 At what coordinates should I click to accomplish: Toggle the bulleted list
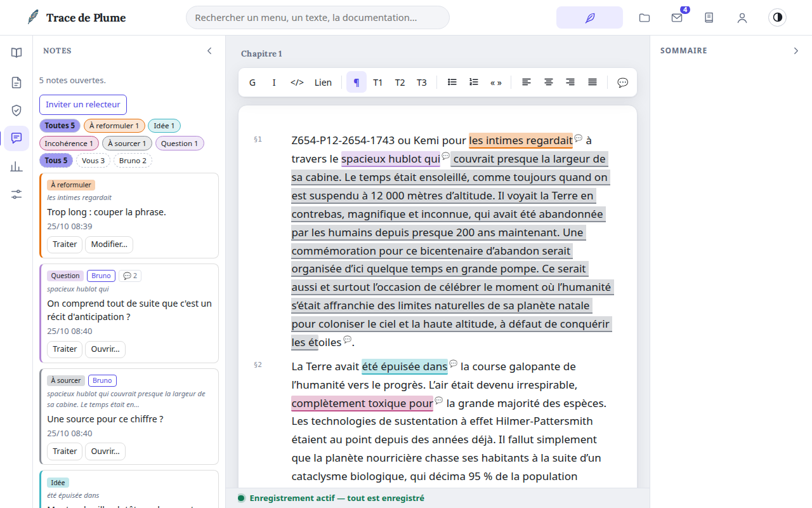click(x=452, y=82)
